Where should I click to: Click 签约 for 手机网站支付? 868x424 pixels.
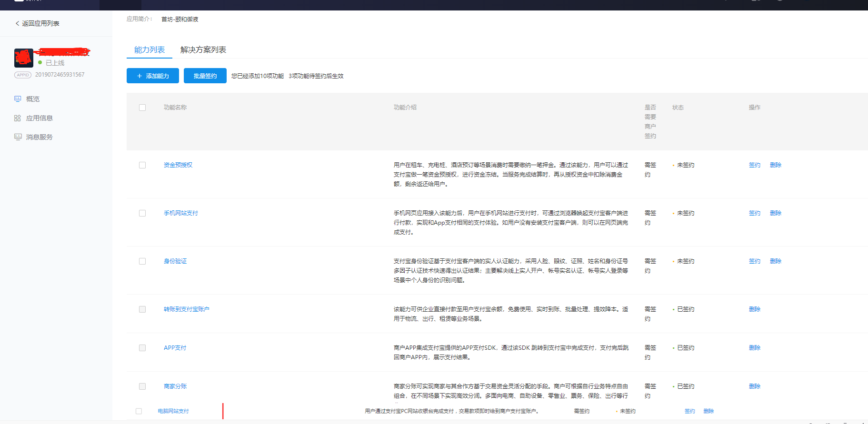(755, 213)
